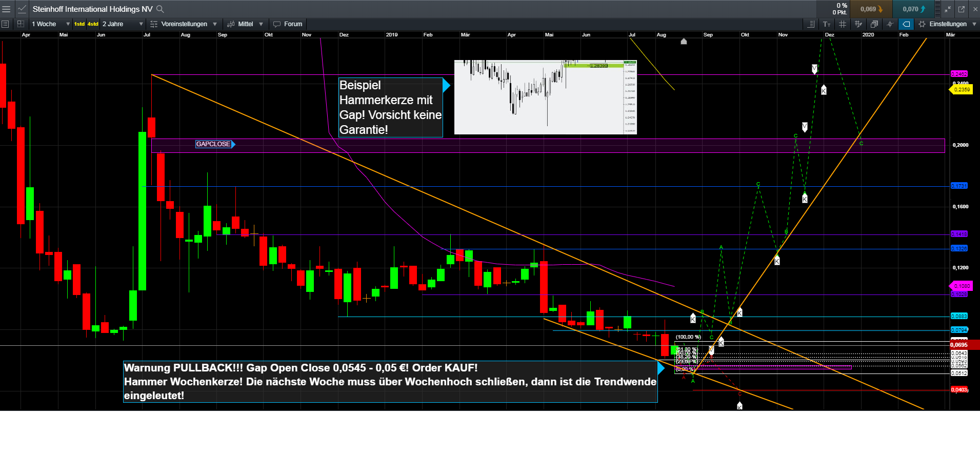Viewport: 980px width, 472px height.
Task: Enable the 4std timeframe toggle
Action: [x=92, y=24]
